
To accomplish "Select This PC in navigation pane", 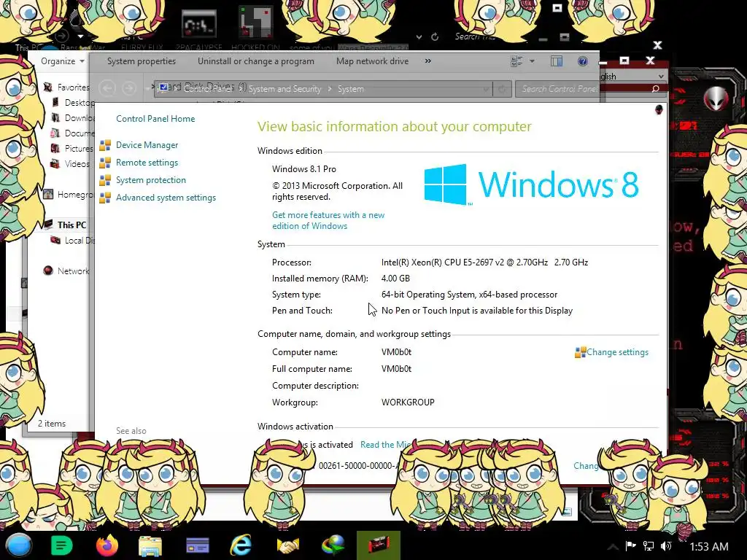I will pyautogui.click(x=71, y=225).
